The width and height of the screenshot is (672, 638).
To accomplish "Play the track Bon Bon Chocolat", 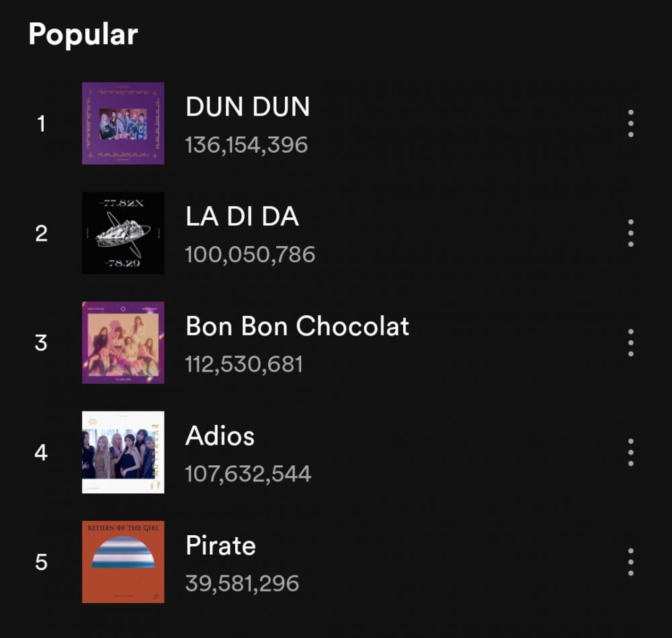I will (x=298, y=326).
